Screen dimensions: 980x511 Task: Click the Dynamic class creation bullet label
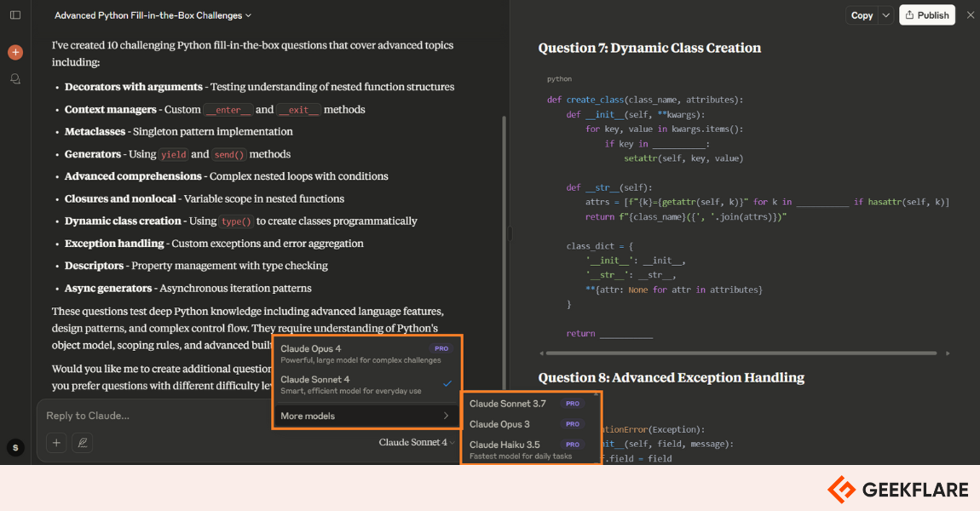[123, 221]
